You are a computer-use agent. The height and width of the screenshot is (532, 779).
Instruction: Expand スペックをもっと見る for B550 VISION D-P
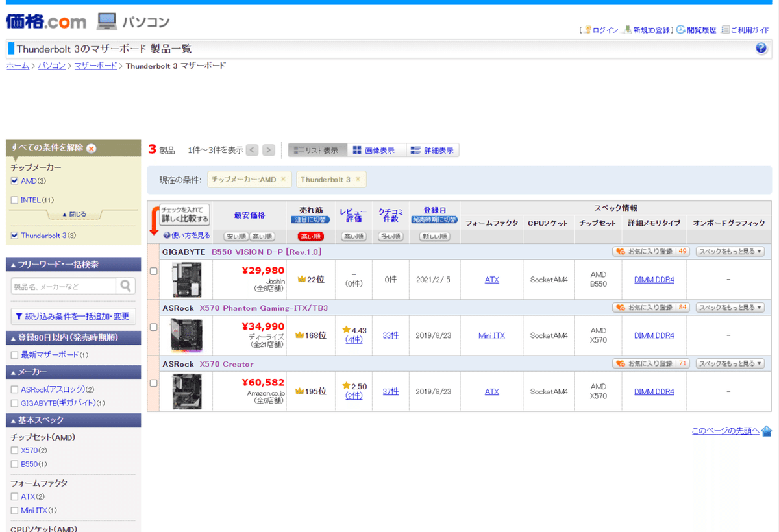[x=730, y=252]
